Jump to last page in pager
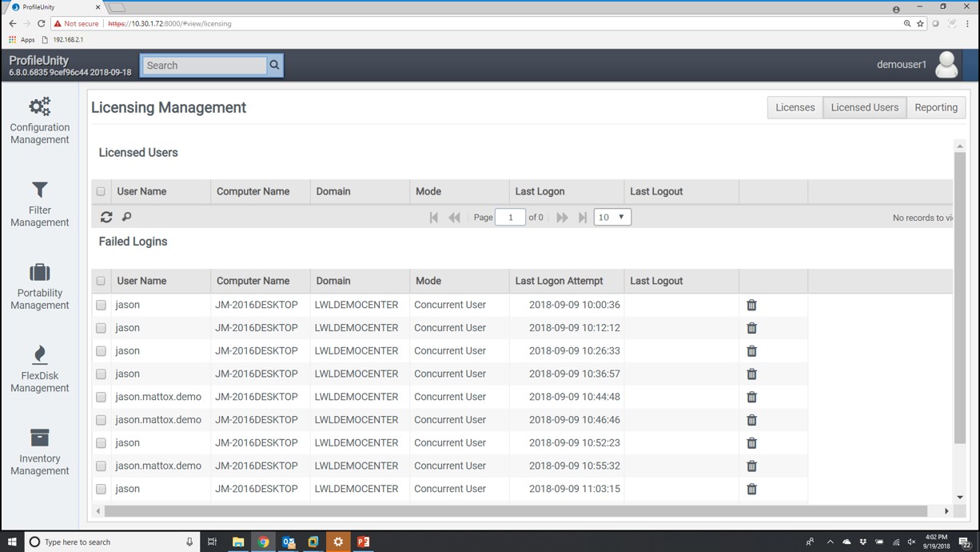The image size is (980, 552). click(583, 217)
